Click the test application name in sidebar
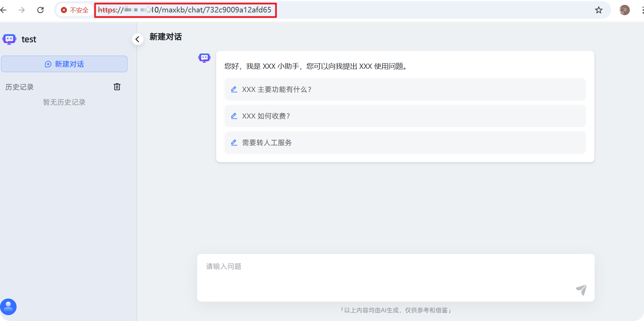 (x=29, y=39)
